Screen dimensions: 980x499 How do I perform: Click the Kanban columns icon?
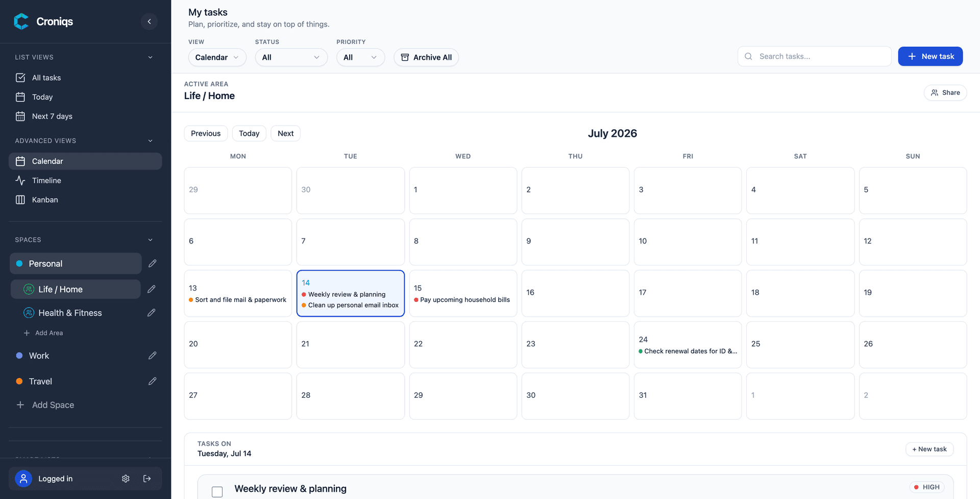coord(20,200)
